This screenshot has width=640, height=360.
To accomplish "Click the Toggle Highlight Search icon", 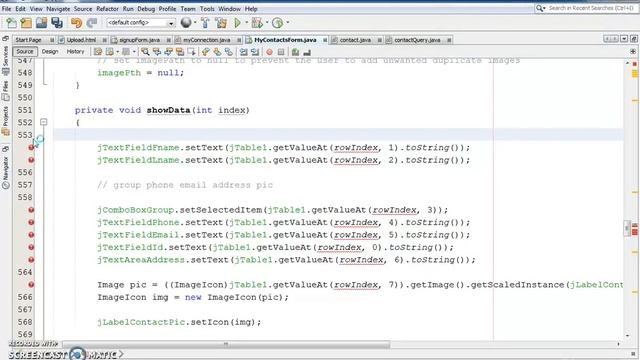I will (180, 52).
